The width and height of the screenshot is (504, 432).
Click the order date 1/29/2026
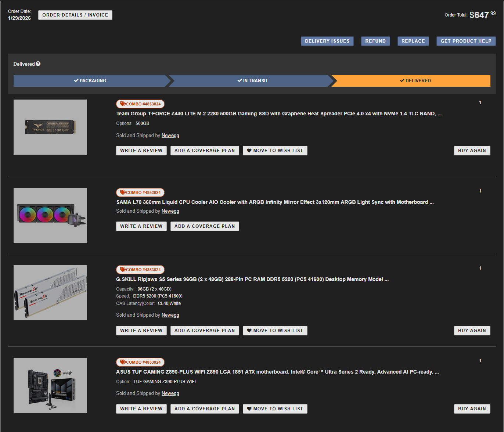click(19, 18)
